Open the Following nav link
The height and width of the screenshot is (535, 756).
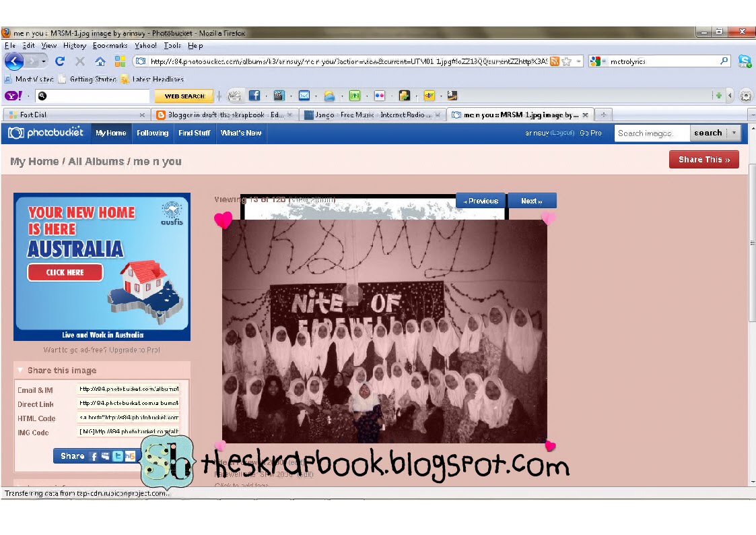152,133
